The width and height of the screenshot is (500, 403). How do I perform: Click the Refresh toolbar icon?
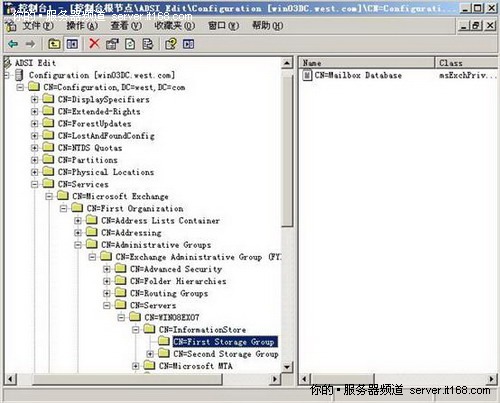[x=130, y=44]
